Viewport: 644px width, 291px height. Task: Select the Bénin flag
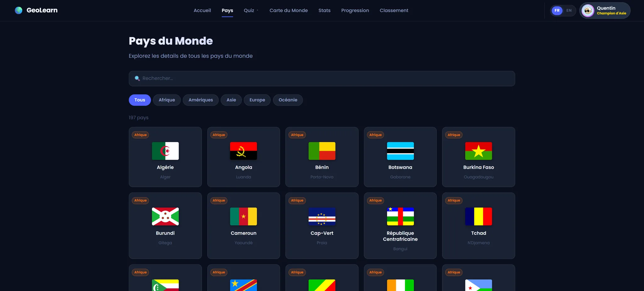pyautogui.click(x=322, y=151)
